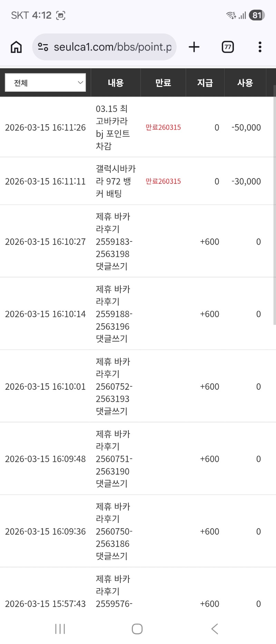Tap the seulca1.com address bar
Viewport: 276px width, 644px height.
pyautogui.click(x=112, y=47)
